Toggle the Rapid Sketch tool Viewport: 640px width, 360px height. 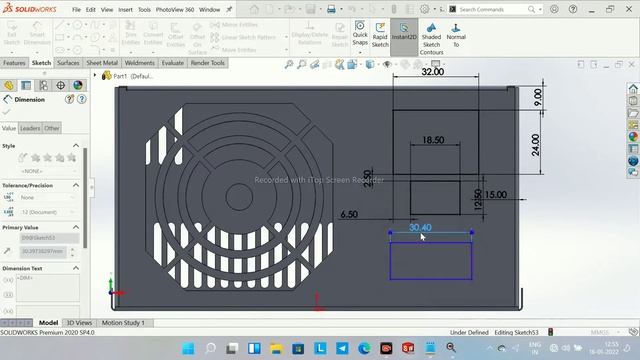(x=380, y=35)
